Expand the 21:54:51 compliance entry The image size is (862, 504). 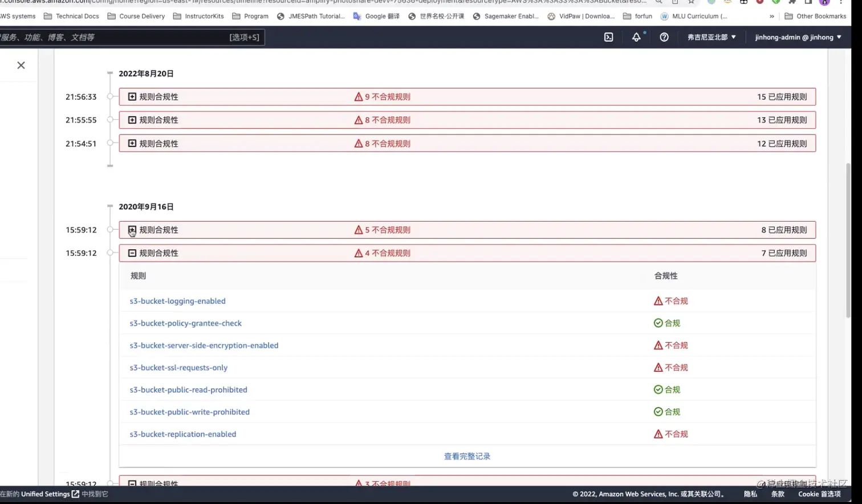pyautogui.click(x=132, y=144)
